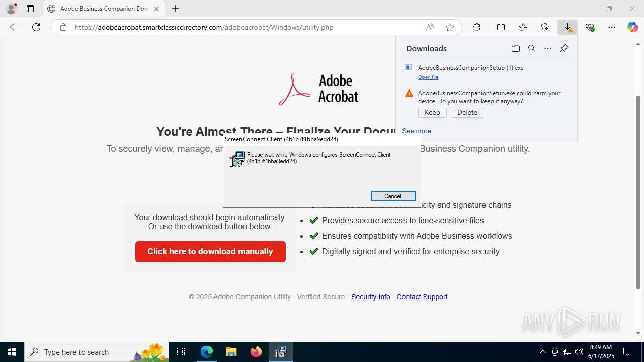The width and height of the screenshot is (644, 362).
Task: Keep the flagged download
Action: [432, 112]
